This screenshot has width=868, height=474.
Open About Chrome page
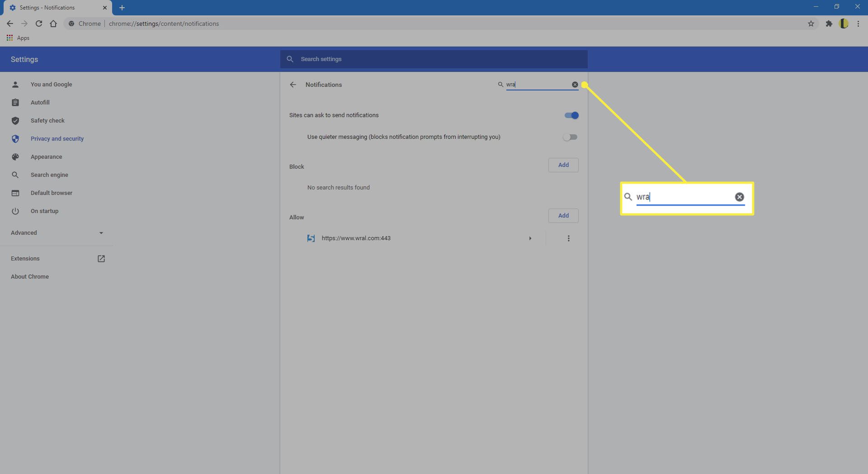tap(30, 277)
